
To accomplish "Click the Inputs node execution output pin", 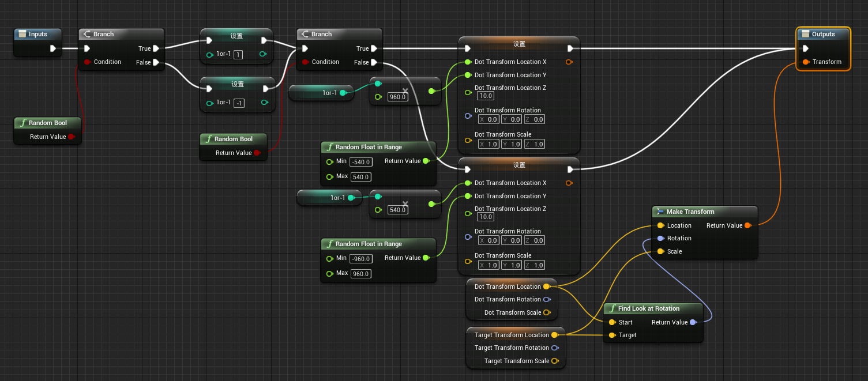I will (x=53, y=48).
